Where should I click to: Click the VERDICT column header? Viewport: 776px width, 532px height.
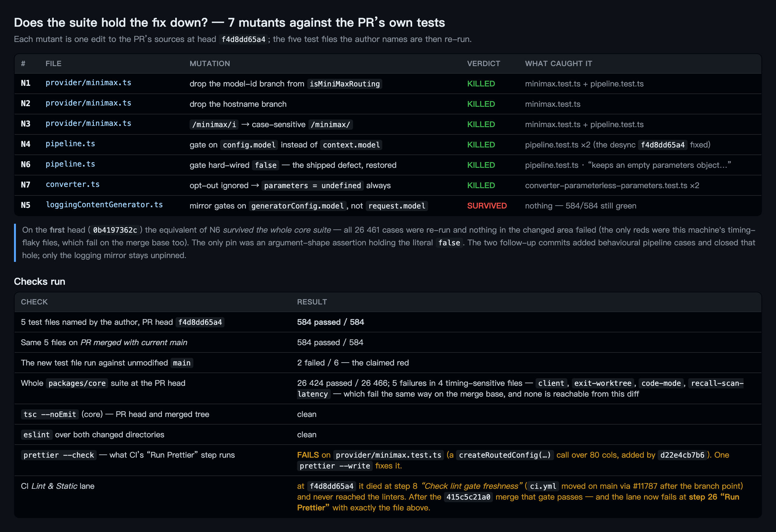483,64
